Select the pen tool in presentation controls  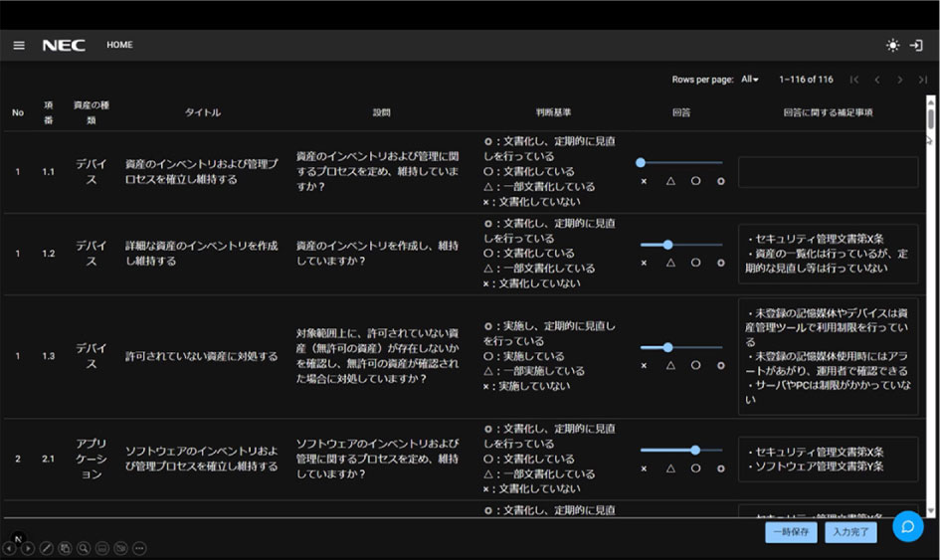pyautogui.click(x=46, y=548)
